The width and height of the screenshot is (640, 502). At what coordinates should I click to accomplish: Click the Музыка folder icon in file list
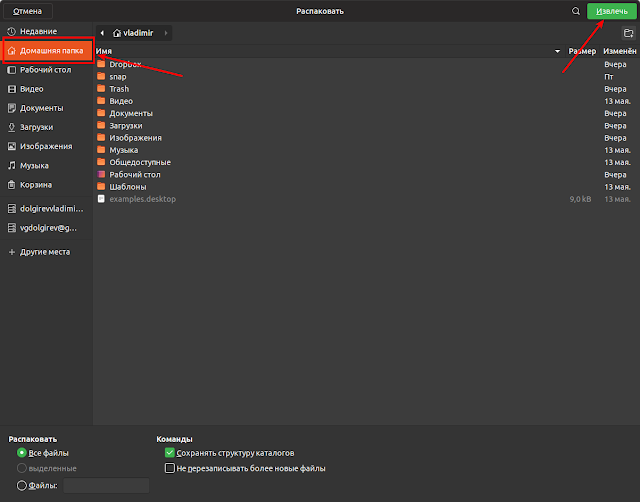pyautogui.click(x=101, y=150)
